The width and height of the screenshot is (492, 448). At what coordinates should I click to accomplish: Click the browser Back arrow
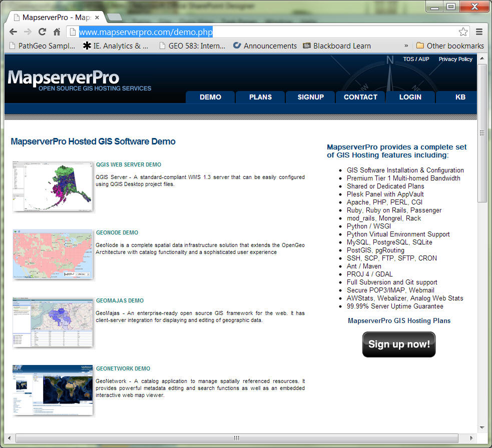[x=13, y=31]
